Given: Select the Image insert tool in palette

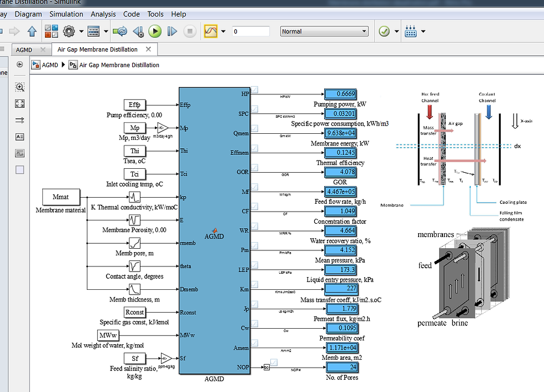Looking at the screenshot, I should pos(20,153).
